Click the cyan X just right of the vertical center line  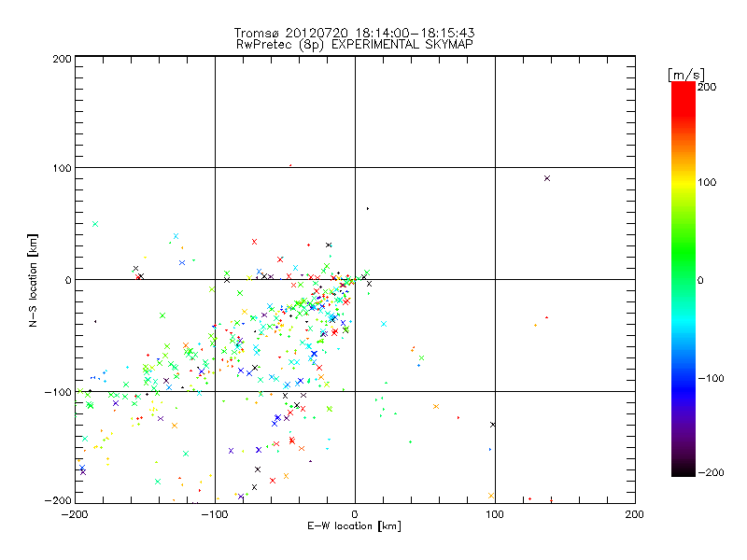[384, 324]
